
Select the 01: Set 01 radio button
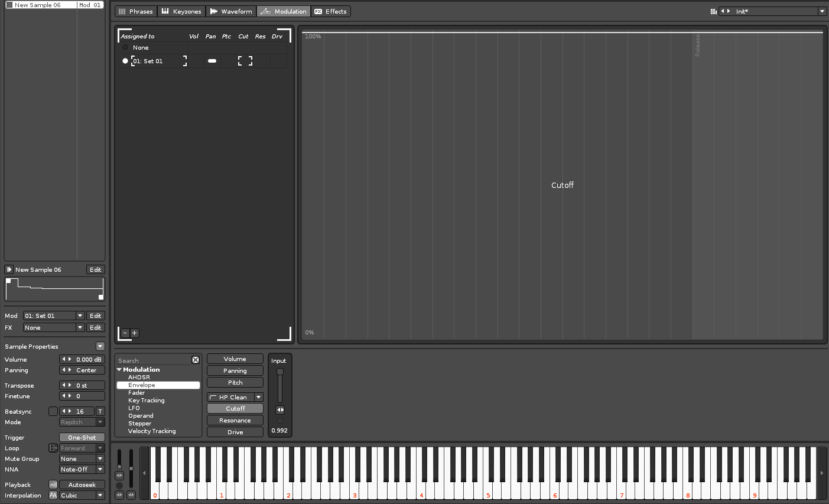pyautogui.click(x=125, y=61)
